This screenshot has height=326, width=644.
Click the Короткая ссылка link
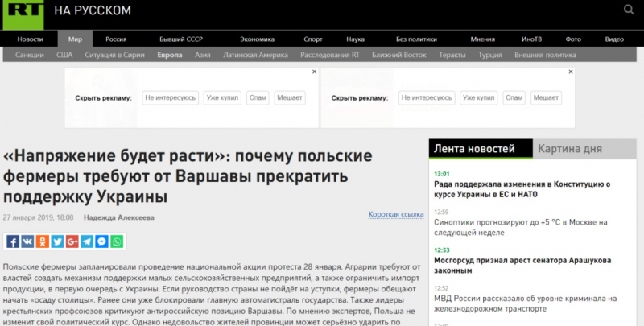tap(395, 214)
